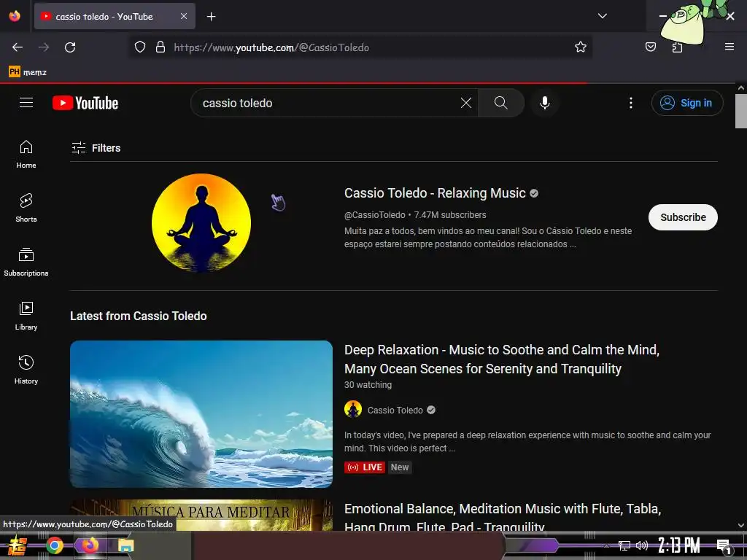This screenshot has height=560, width=747.
Task: Open the memz bookmark in the toolbar
Action: [x=28, y=72]
